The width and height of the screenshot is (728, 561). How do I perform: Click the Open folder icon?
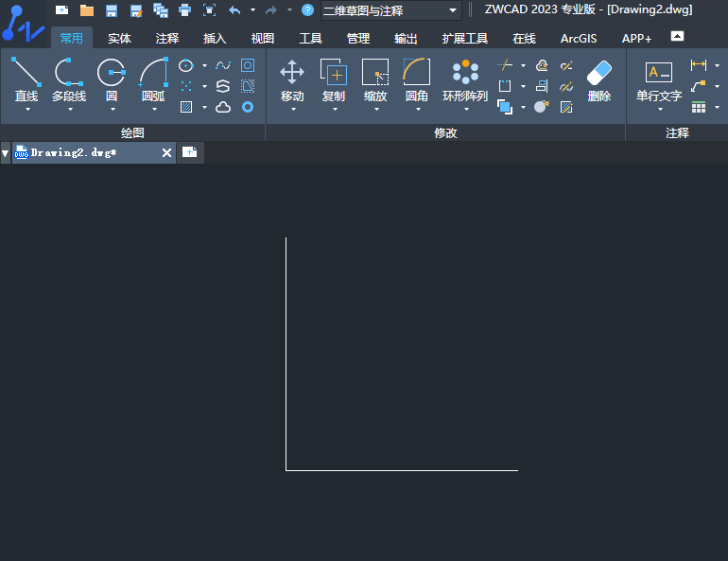[x=87, y=10]
